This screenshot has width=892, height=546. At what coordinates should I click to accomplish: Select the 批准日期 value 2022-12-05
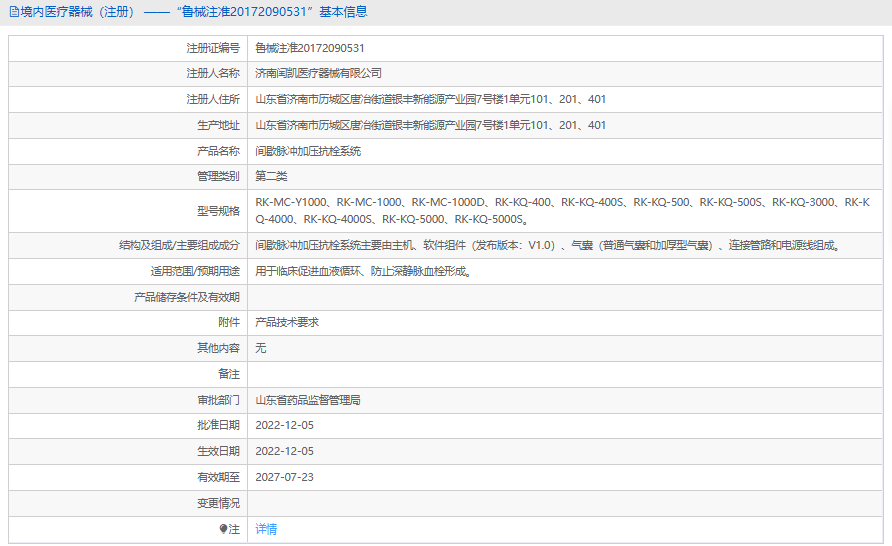click(x=284, y=425)
